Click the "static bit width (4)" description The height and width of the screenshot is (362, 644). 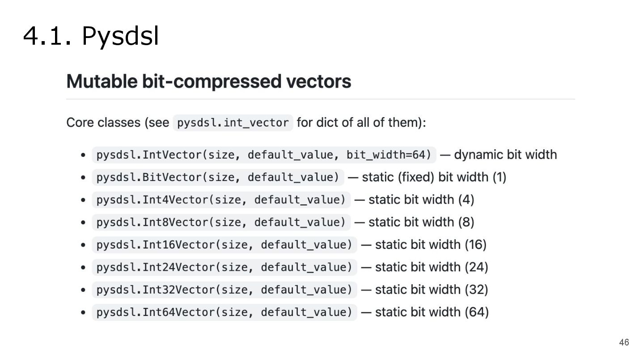pos(421,200)
